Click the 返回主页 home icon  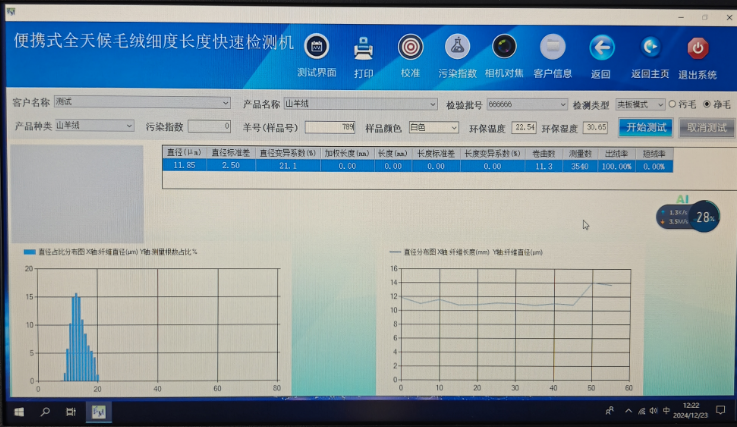tap(650, 47)
